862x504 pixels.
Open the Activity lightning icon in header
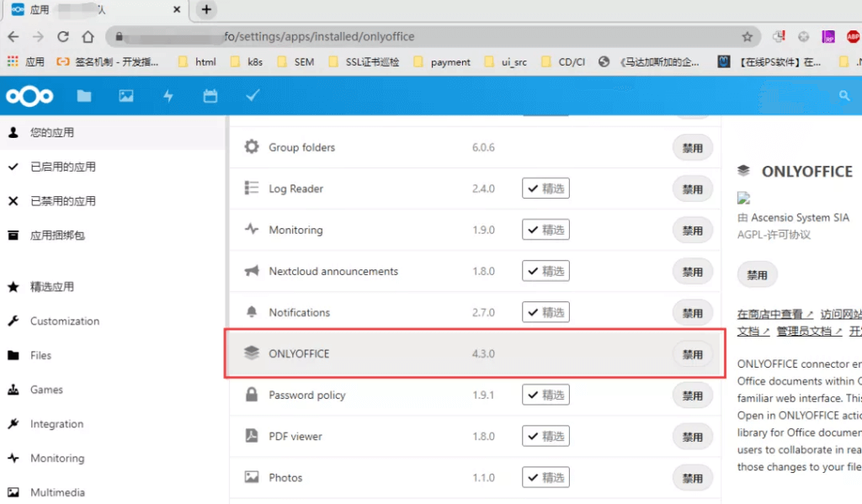coord(168,96)
